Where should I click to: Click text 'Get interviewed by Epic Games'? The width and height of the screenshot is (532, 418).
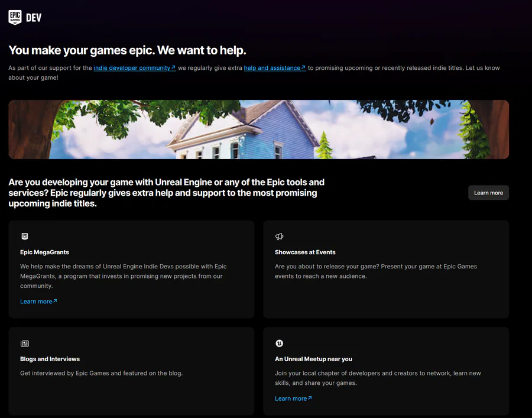coord(64,373)
